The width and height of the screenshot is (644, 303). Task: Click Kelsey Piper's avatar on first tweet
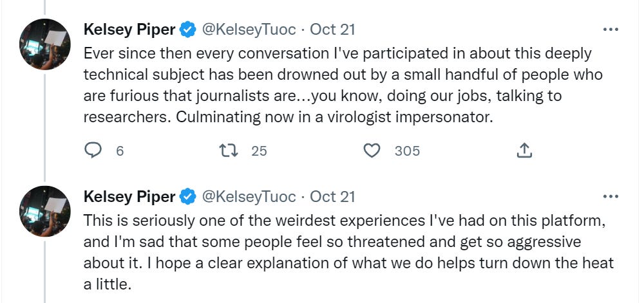pyautogui.click(x=44, y=44)
